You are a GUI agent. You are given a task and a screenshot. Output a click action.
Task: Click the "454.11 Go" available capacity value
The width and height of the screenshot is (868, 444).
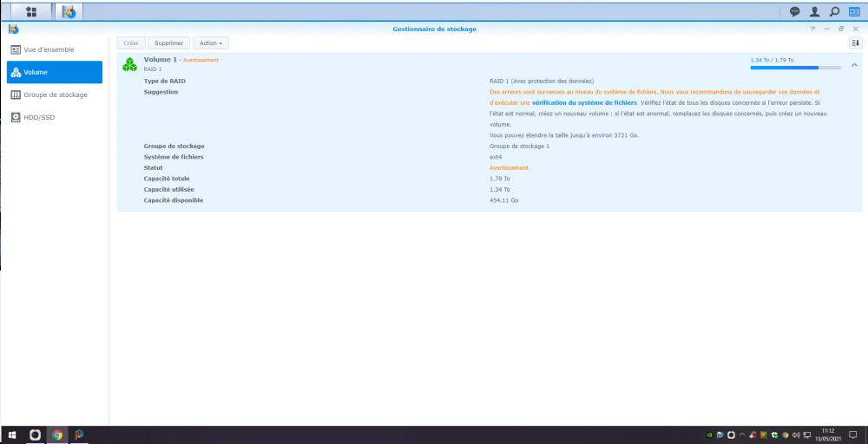(x=503, y=200)
